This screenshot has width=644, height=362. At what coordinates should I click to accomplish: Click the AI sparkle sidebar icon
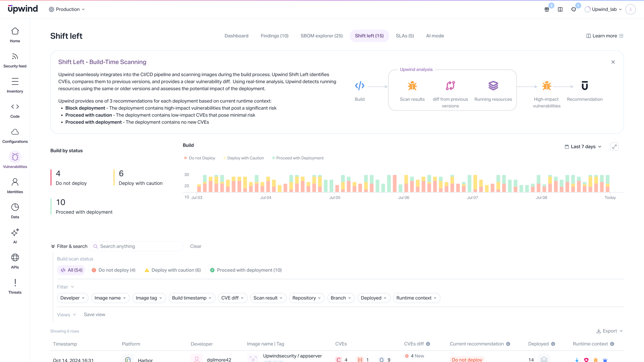(15, 233)
